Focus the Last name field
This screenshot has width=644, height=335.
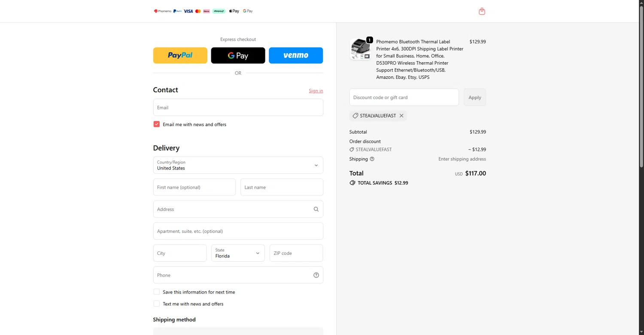click(x=282, y=187)
